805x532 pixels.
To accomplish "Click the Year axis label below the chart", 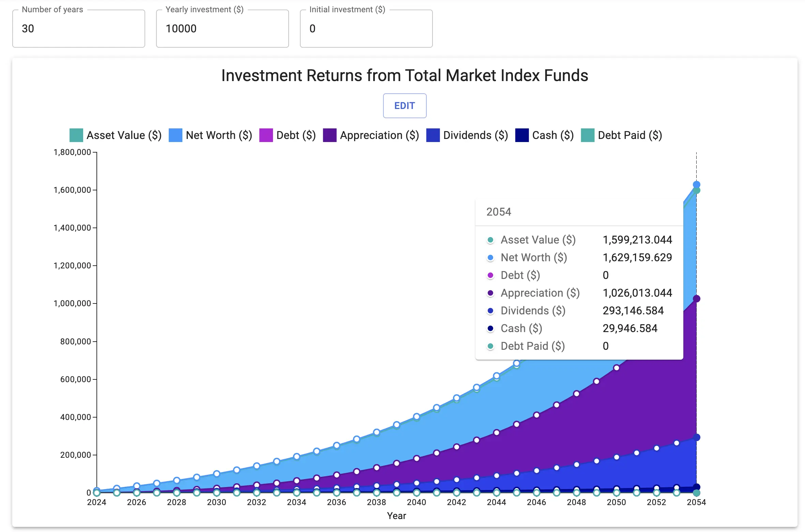I will pyautogui.click(x=396, y=516).
